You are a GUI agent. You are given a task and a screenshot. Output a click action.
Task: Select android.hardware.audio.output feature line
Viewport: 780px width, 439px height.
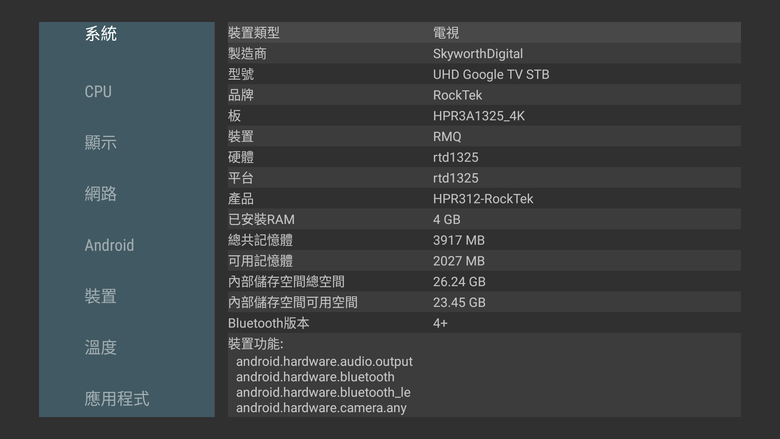coord(324,361)
